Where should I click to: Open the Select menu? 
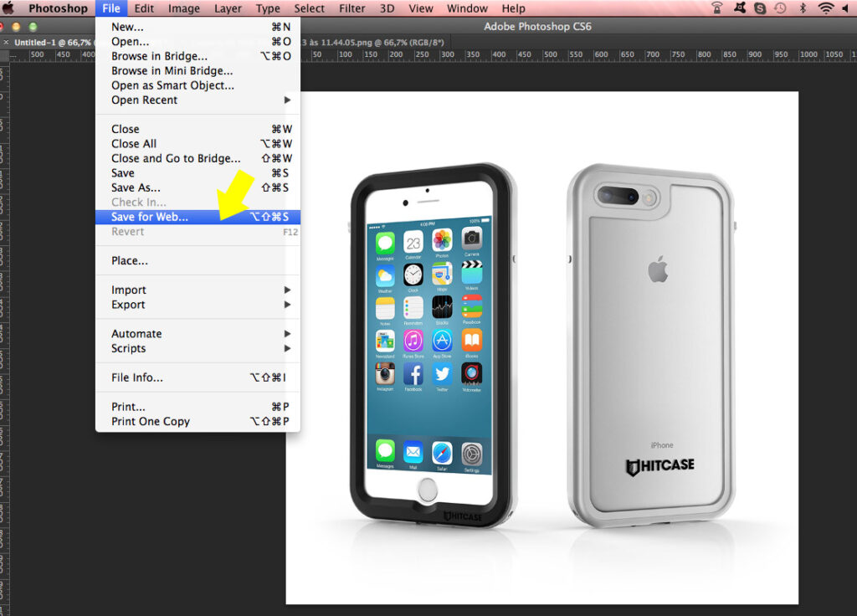click(310, 8)
